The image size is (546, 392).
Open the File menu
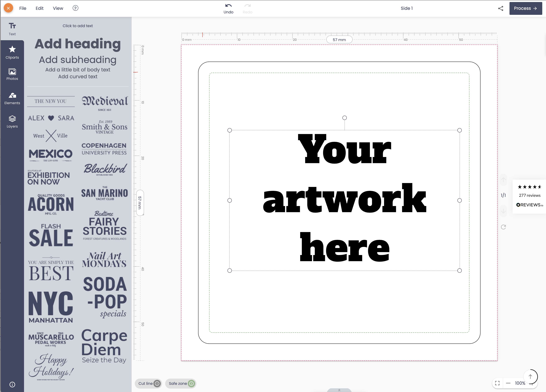click(x=23, y=8)
